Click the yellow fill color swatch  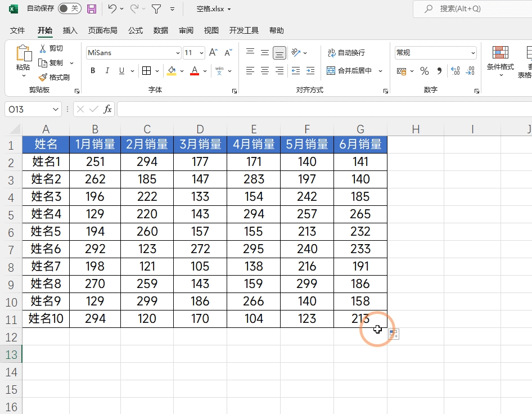(172, 71)
